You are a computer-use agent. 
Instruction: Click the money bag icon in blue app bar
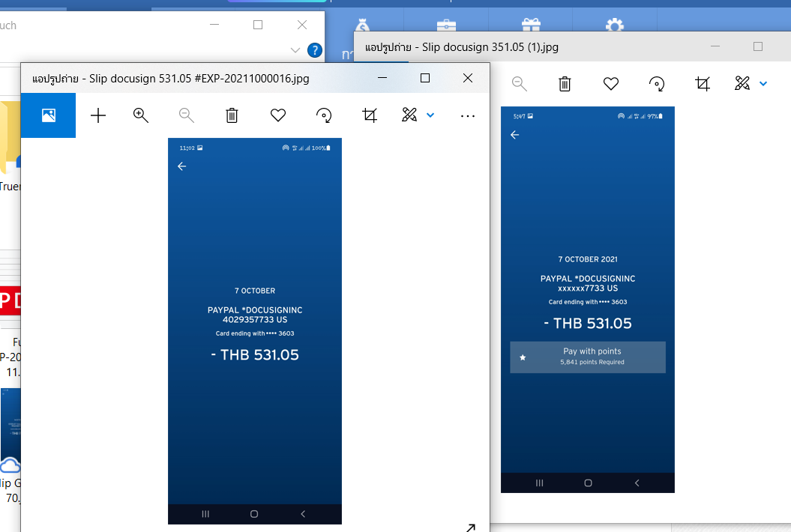point(362,24)
